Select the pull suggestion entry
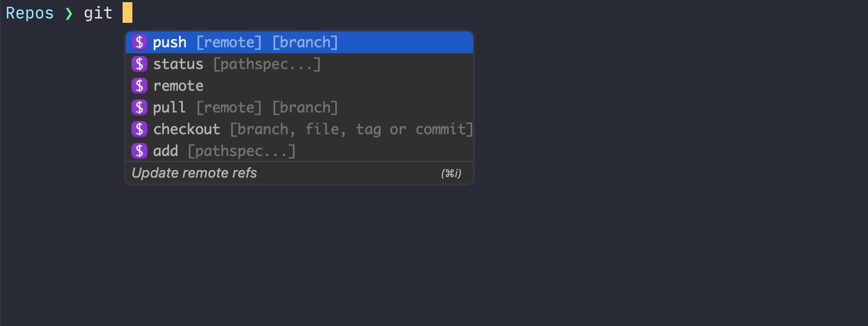The image size is (868, 326). [169, 108]
